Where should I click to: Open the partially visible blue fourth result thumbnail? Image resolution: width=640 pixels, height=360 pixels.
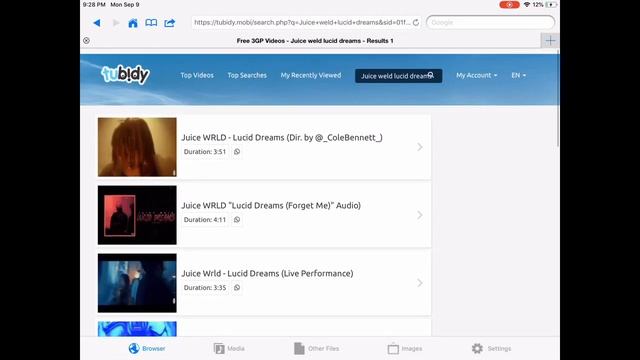[x=137, y=329]
